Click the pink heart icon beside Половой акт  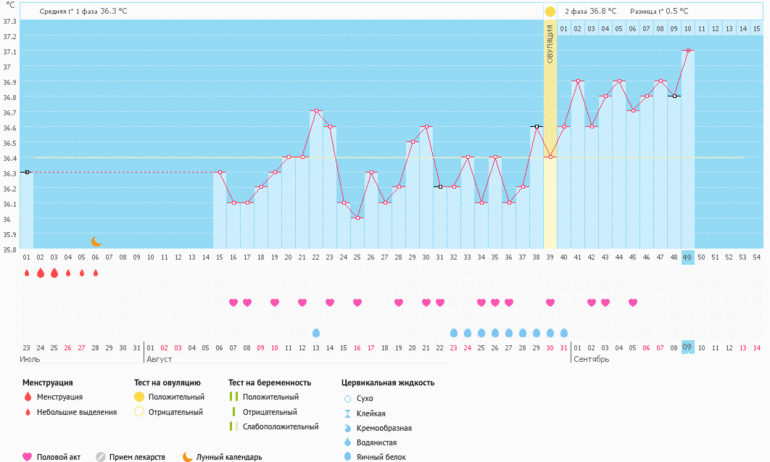point(27,457)
